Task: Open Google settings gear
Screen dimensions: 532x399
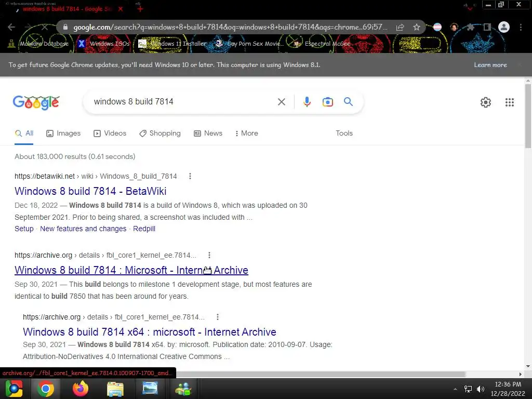Action: (x=486, y=102)
